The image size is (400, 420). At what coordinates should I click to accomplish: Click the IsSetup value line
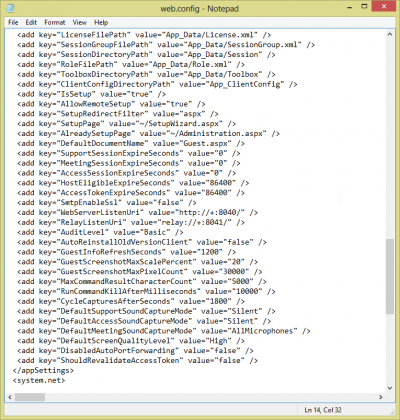click(x=91, y=94)
